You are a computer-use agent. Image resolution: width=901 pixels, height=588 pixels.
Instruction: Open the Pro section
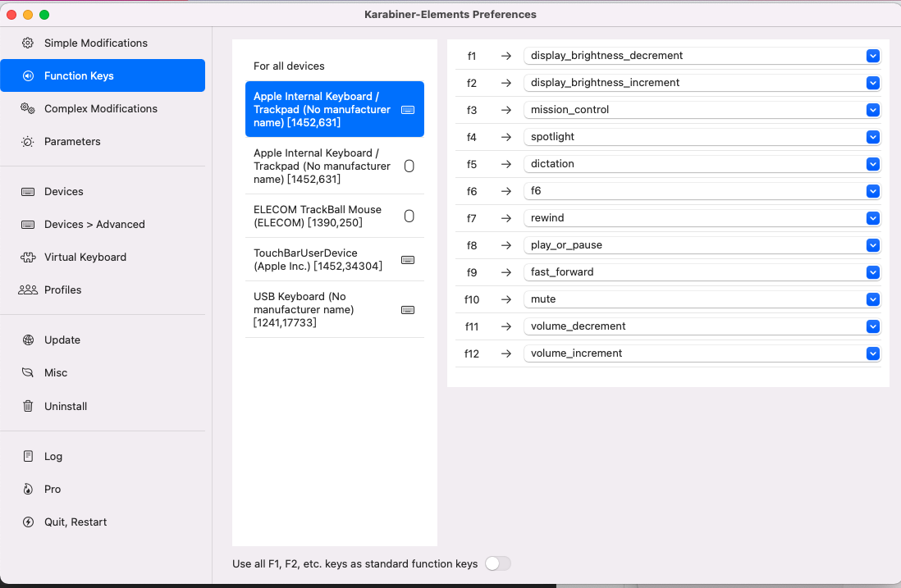pos(103,490)
